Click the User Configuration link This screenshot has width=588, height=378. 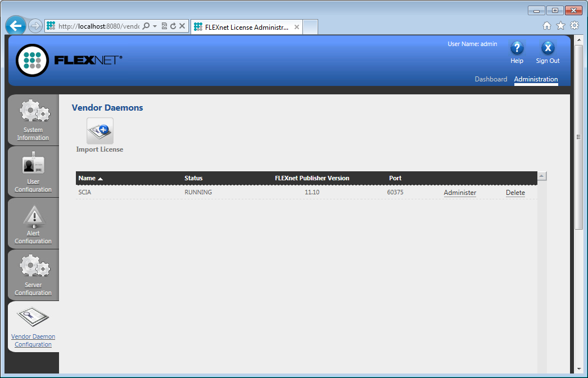coord(33,185)
